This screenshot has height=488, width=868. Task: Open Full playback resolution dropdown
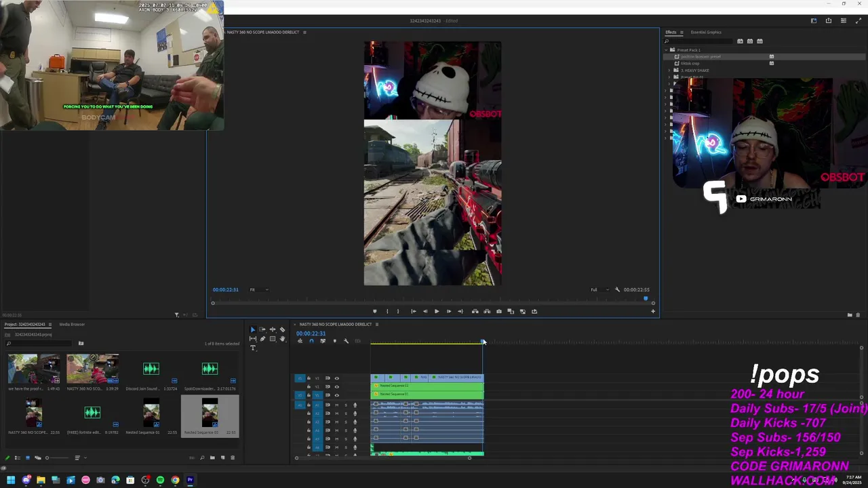click(x=599, y=289)
